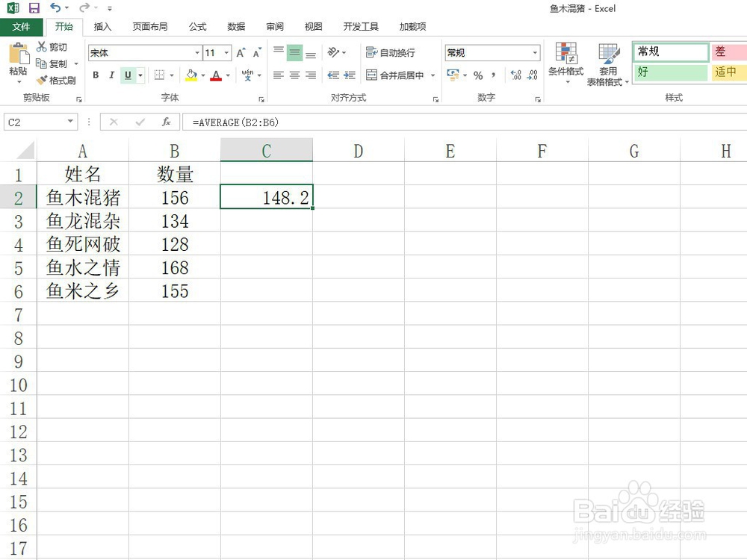Apply cell borders icon

tap(160, 75)
